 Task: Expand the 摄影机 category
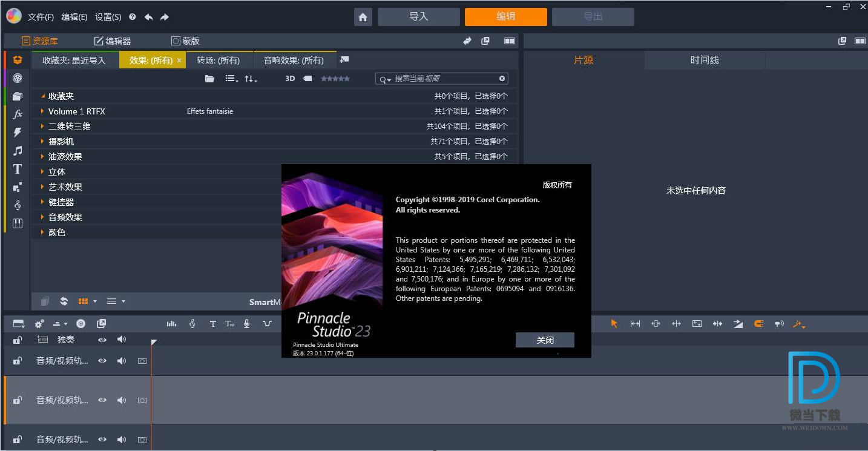(42, 142)
